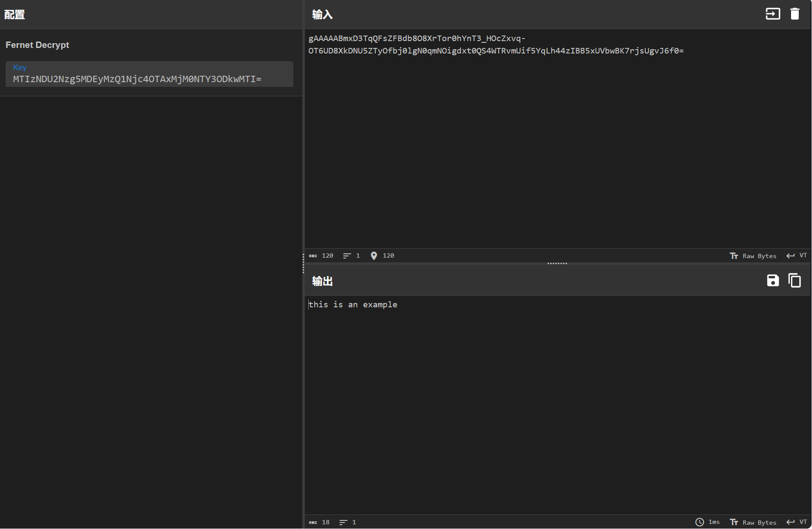The image size is (812, 529).
Task: Edit the Fernet Key input field
Action: [149, 74]
